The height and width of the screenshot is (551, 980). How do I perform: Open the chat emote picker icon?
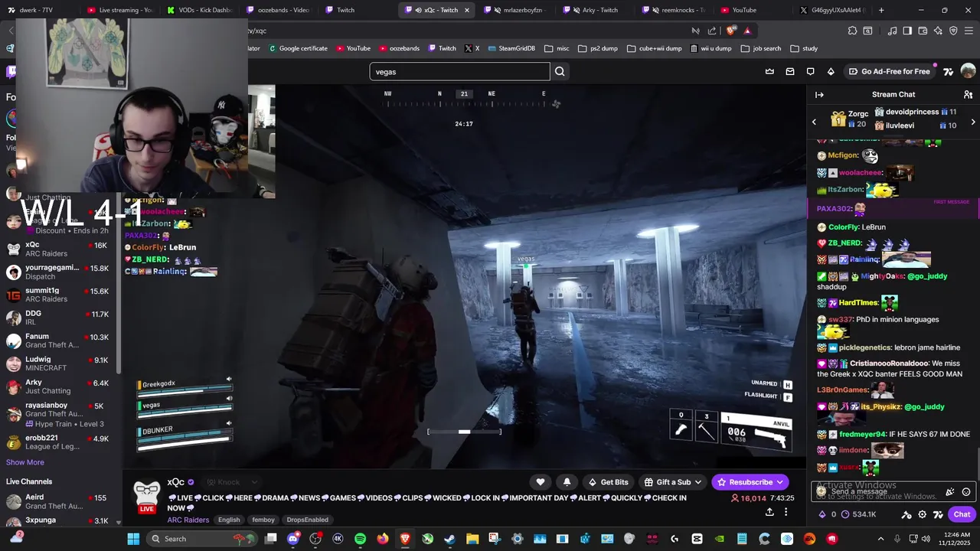966,492
